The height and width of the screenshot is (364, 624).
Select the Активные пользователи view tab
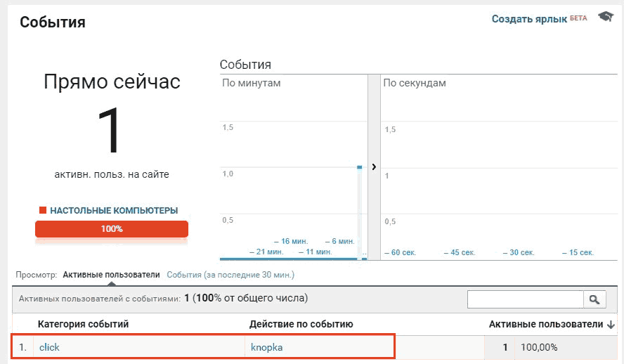tap(112, 275)
